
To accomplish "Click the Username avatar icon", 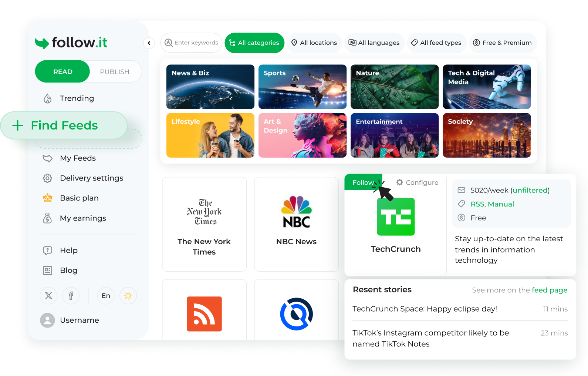I will 47,320.
